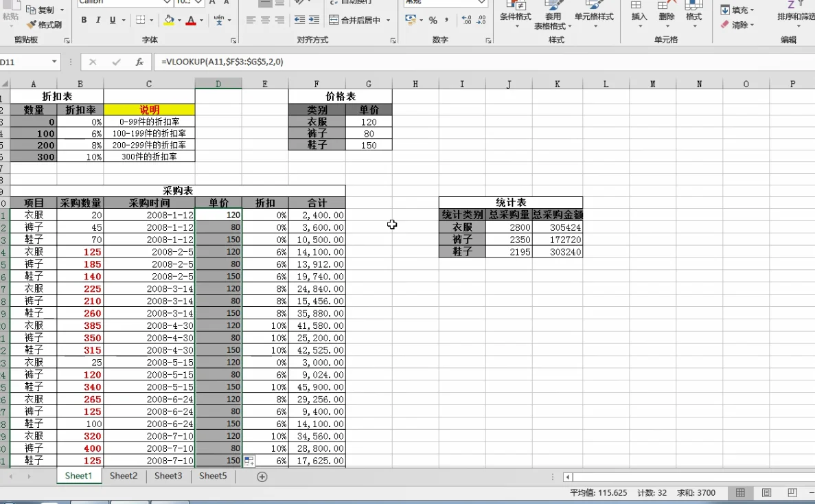Apply percent style with the % icon
This screenshot has width=815, height=504.
click(433, 21)
